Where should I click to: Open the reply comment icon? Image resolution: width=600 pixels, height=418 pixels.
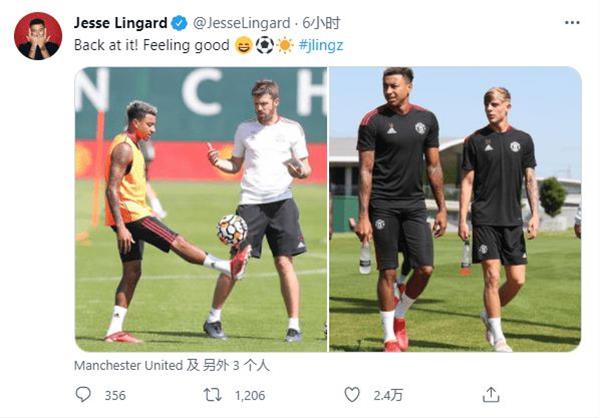[83, 394]
